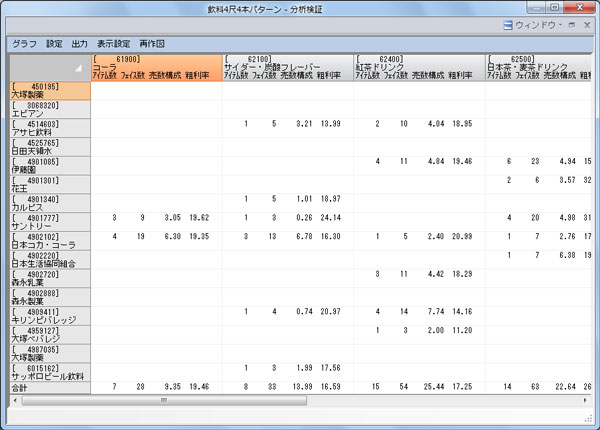Image resolution: width=600 pixels, height=430 pixels.
Task: Restore the inner child window
Action: 572,25
